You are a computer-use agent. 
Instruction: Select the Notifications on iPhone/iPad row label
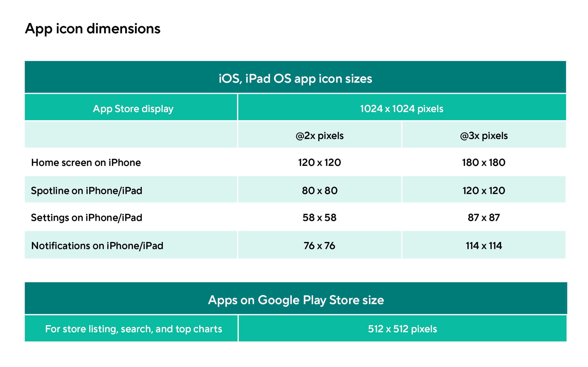[x=97, y=246]
